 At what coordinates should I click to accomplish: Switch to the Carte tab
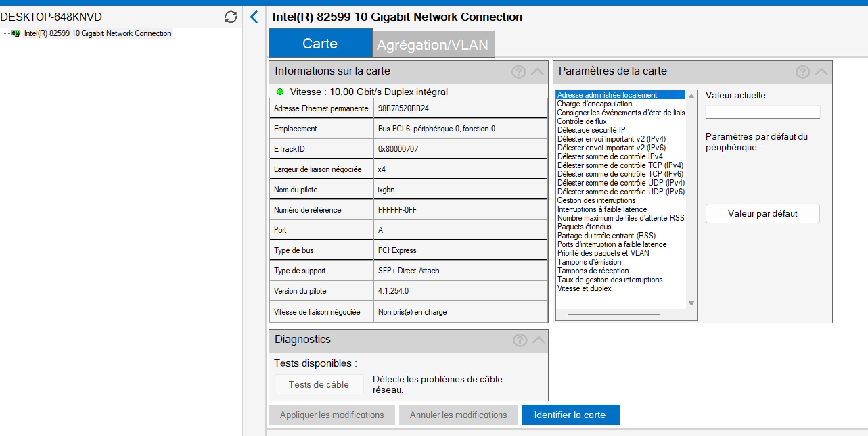coord(320,43)
